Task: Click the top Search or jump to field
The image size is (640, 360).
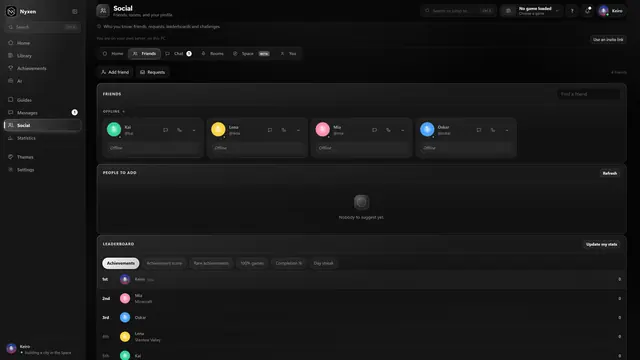Action: pos(458,11)
